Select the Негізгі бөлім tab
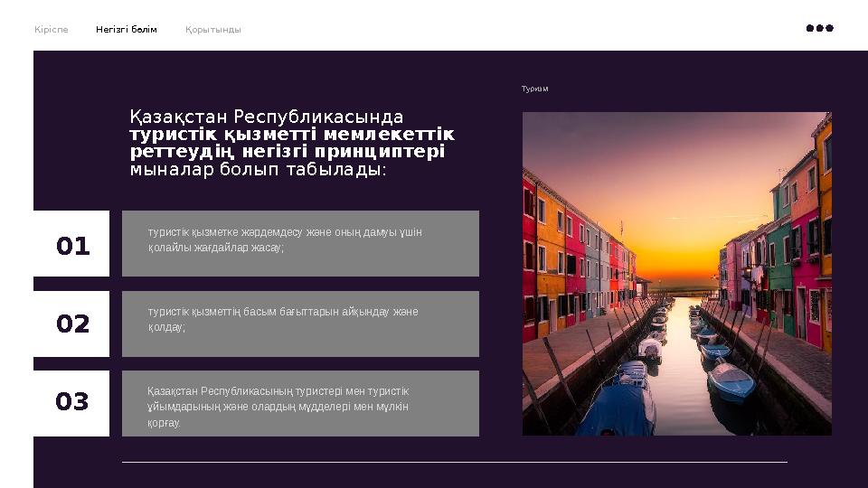The width and height of the screenshot is (868, 488). [127, 29]
